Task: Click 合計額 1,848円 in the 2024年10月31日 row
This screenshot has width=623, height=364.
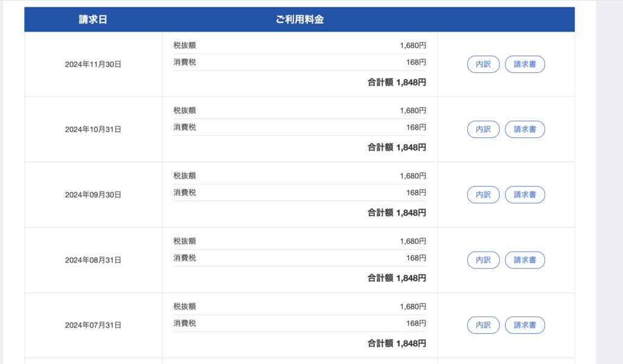Action: tap(397, 147)
